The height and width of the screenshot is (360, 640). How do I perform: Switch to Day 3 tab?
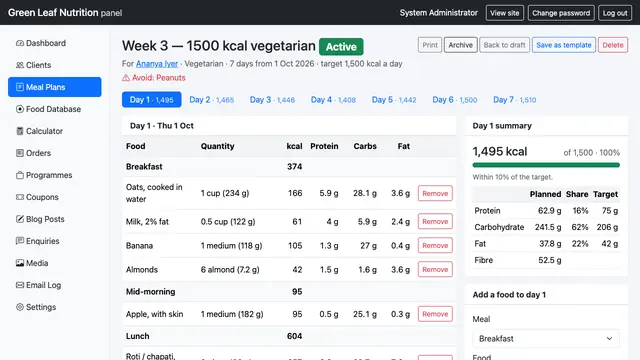[272, 100]
